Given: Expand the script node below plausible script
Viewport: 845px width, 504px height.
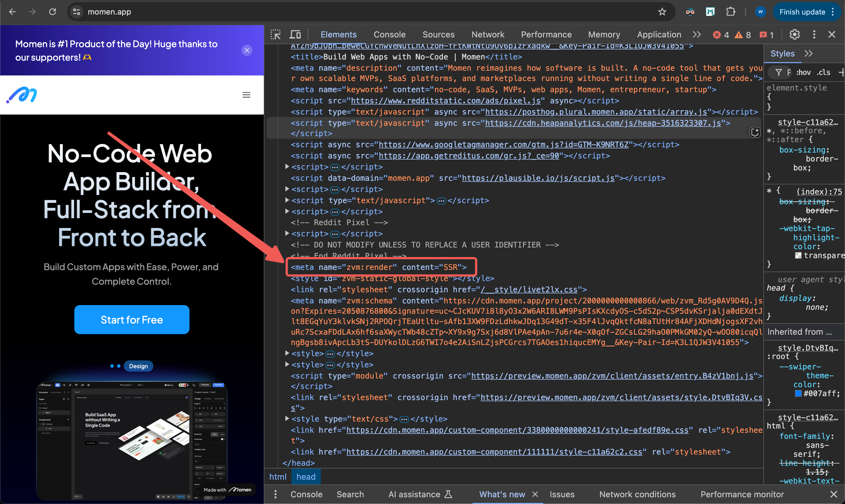Looking at the screenshot, I should click(287, 189).
